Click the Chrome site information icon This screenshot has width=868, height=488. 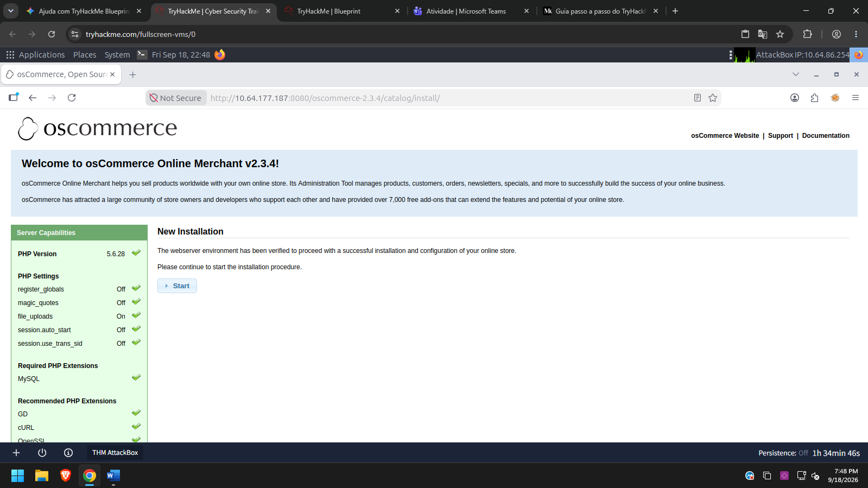[x=75, y=34]
